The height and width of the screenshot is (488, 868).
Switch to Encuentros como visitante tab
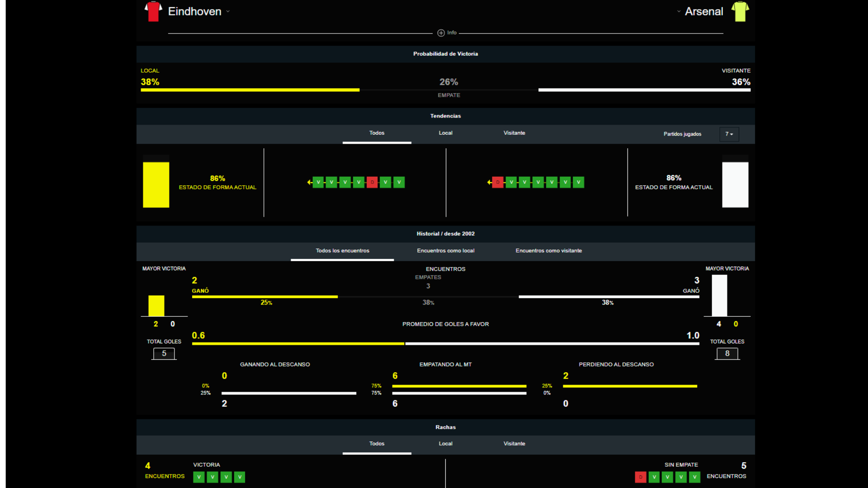click(548, 251)
